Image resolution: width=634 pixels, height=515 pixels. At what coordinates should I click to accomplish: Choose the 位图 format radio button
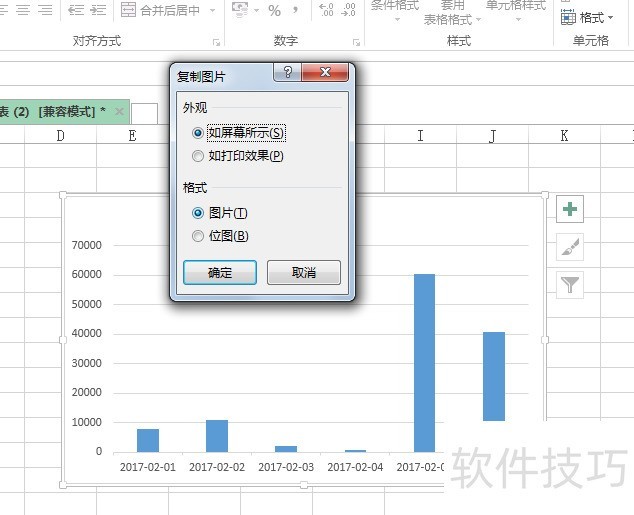(198, 236)
